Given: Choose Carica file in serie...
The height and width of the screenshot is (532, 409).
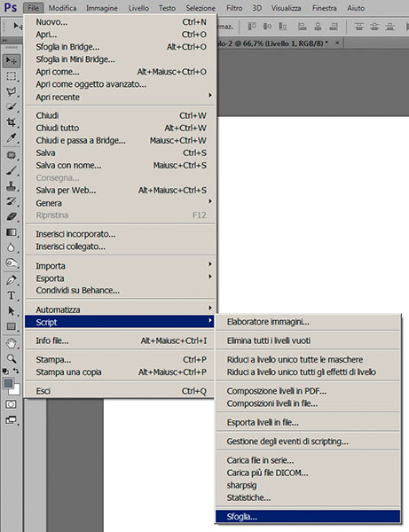Looking at the screenshot, I should coord(308,460).
